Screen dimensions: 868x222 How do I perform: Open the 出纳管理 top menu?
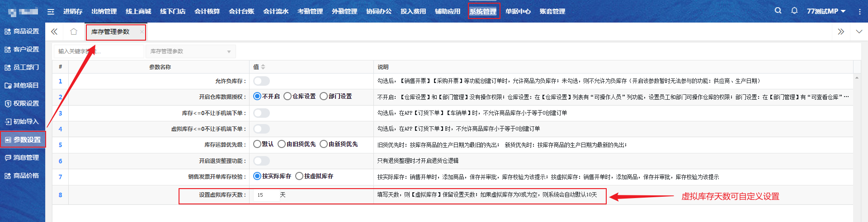[104, 11]
